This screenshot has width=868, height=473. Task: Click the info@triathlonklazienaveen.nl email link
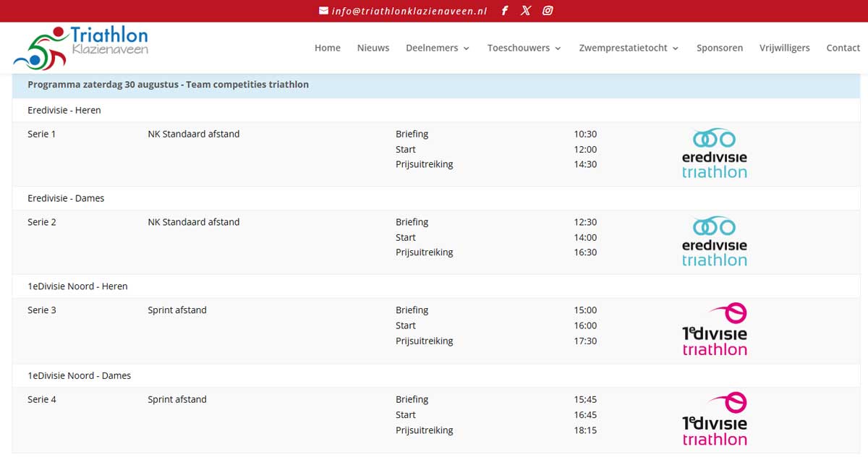tap(409, 11)
